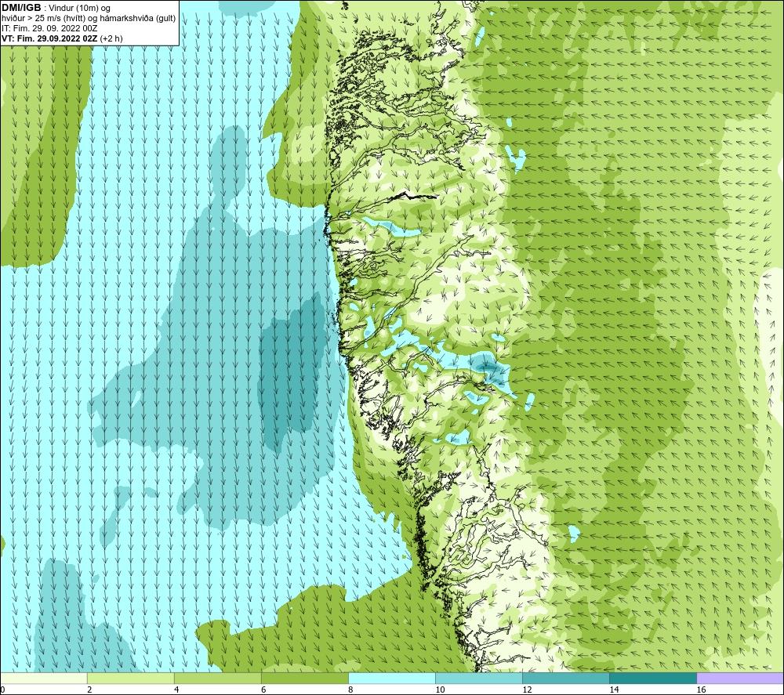Click the 14–16 m/s dark teal legend swatch
This screenshot has width=784, height=695.
tap(653, 679)
